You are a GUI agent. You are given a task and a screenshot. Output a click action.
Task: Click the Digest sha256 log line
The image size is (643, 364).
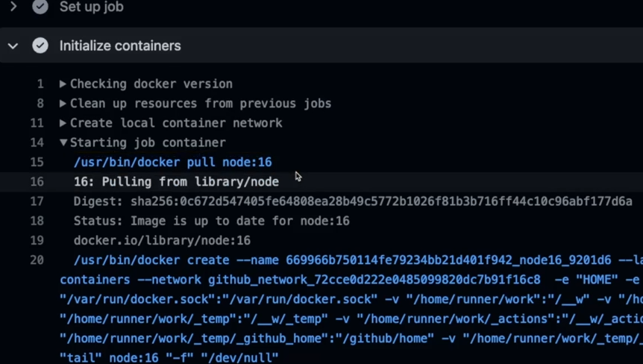(x=352, y=201)
